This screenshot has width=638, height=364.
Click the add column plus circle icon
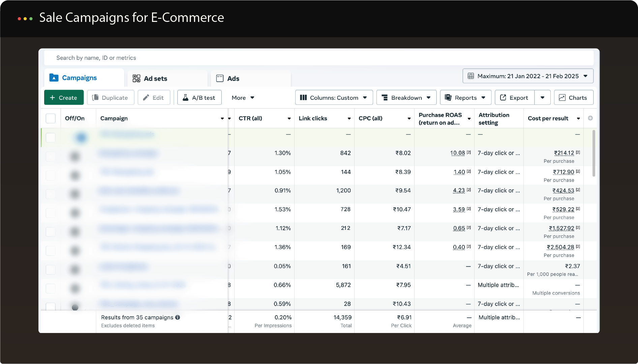click(590, 118)
